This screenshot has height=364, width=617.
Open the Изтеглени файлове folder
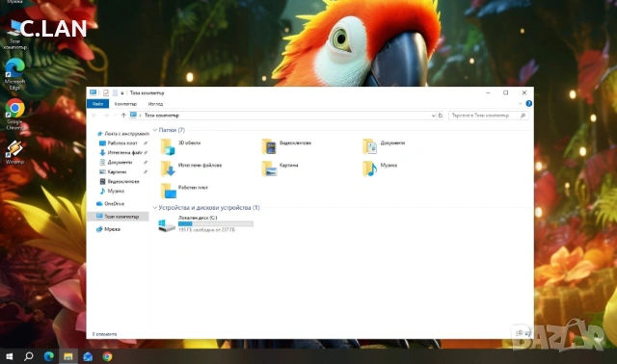[191, 169]
